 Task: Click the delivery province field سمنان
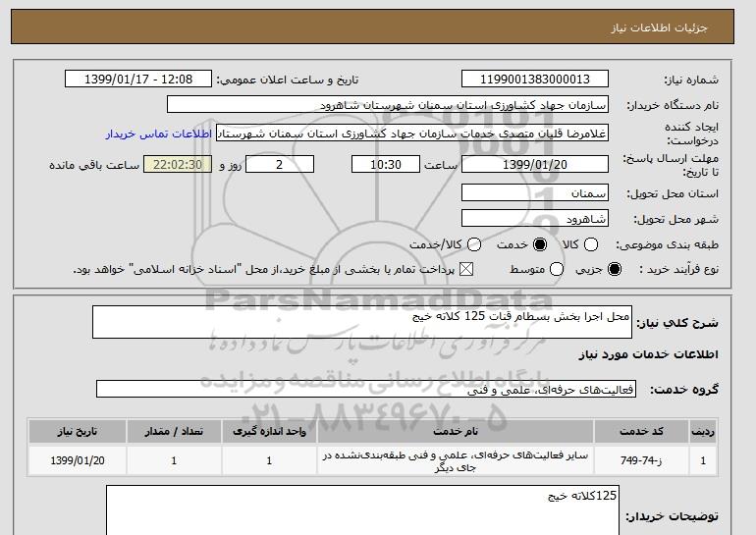click(535, 192)
